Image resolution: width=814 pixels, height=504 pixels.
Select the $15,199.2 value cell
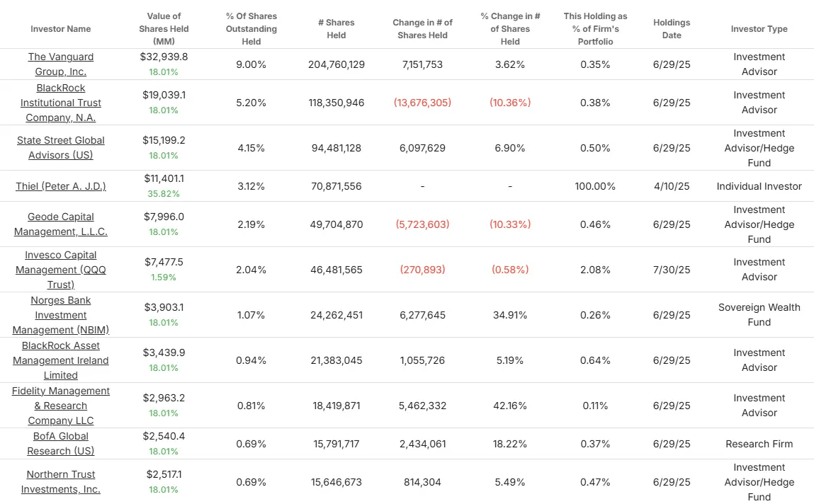click(x=164, y=140)
